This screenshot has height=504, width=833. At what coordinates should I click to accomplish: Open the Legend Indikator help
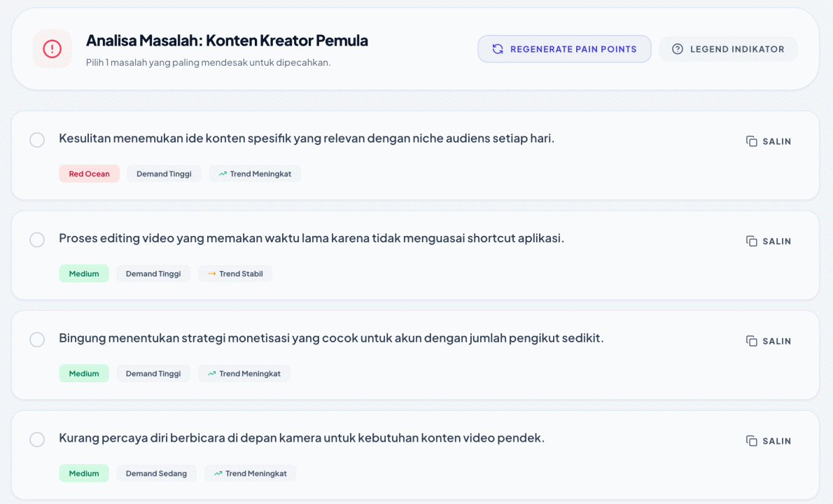(x=728, y=49)
